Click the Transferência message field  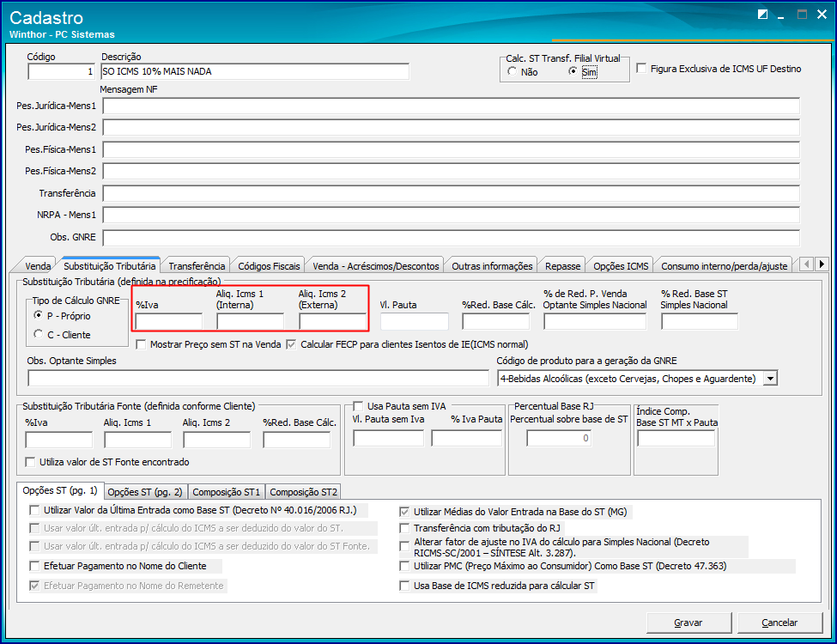pos(452,193)
